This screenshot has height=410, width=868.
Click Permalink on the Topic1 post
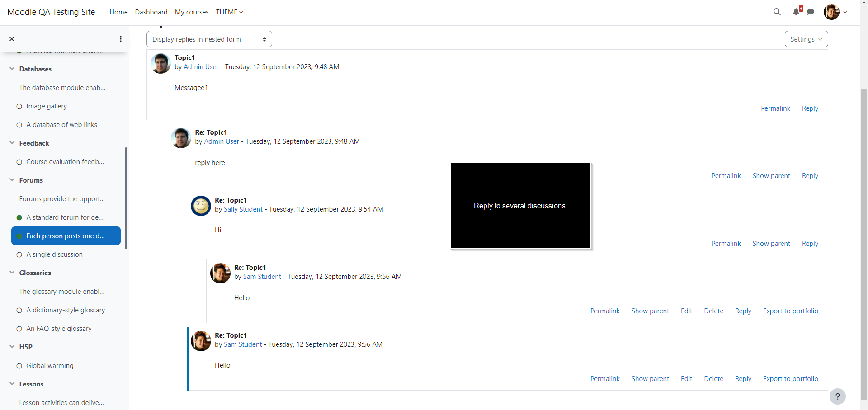tap(775, 108)
